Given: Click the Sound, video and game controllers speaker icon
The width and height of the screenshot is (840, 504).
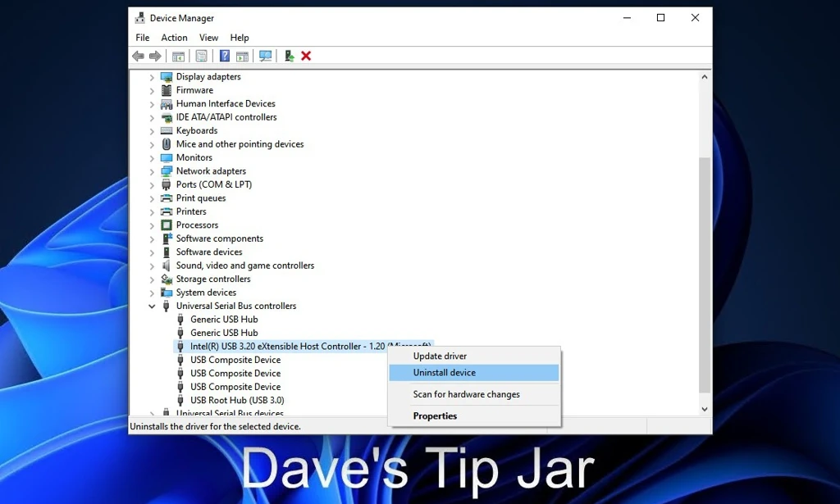Looking at the screenshot, I should point(167,266).
